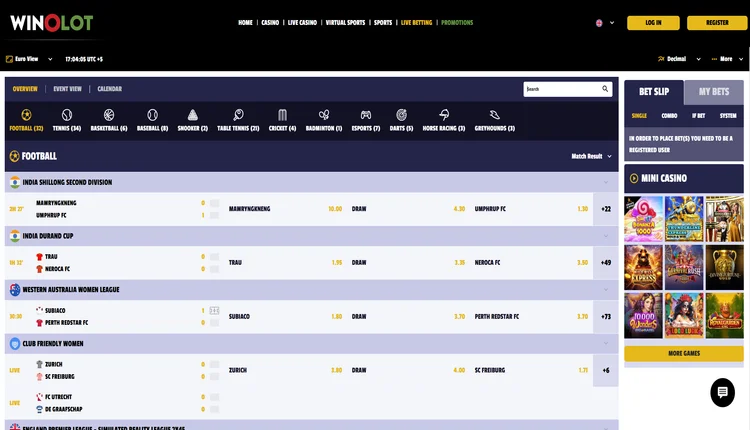Image resolution: width=750 pixels, height=430 pixels.
Task: Open +22 more markets for Mawryngkneng match
Action: pos(606,209)
